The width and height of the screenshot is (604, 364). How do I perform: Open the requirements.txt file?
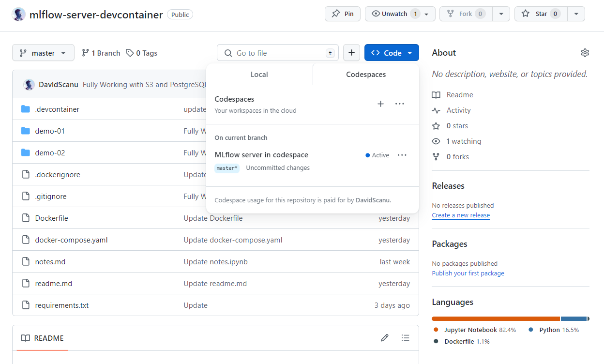click(x=62, y=305)
